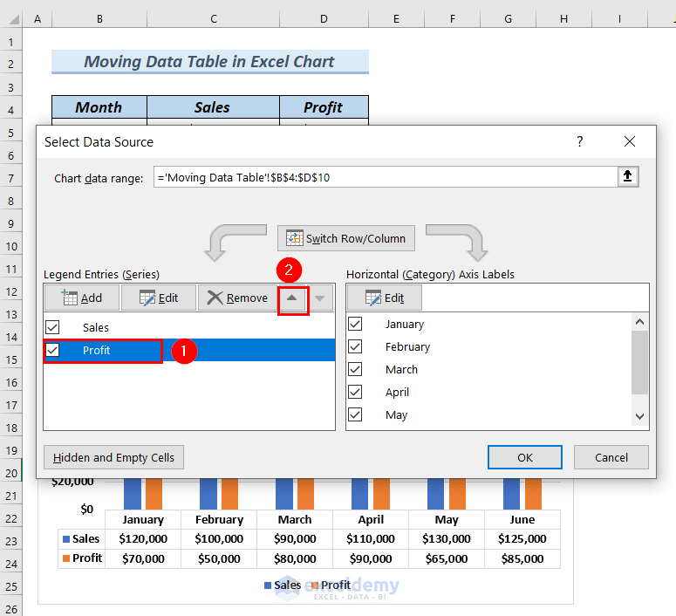676x616 pixels.
Task: Select column C header
Action: pos(214,19)
